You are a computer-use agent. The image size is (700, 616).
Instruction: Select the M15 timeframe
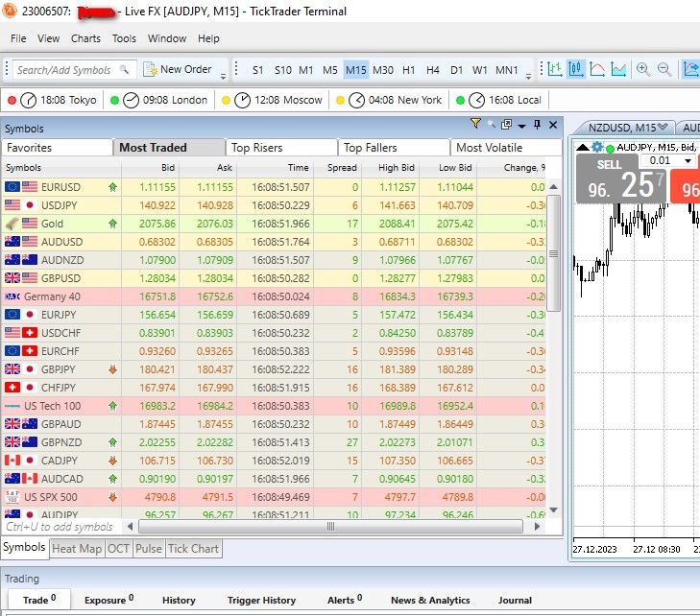pyautogui.click(x=356, y=70)
